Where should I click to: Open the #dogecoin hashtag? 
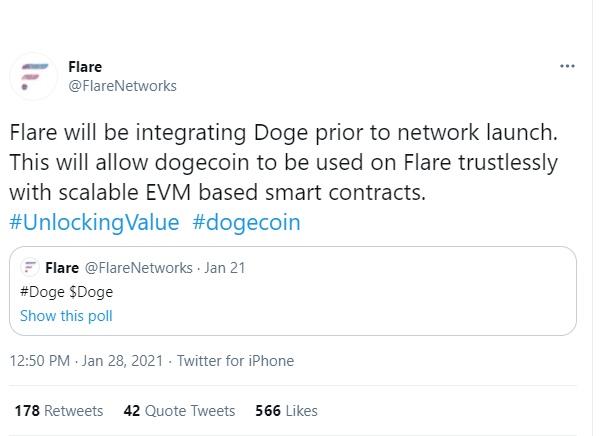(x=247, y=222)
